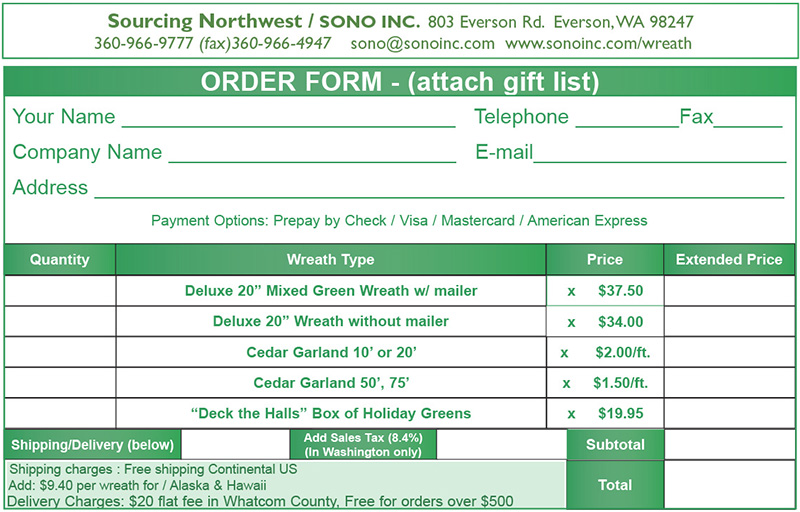Click extended price cell for $37.50 wreath

click(x=730, y=291)
